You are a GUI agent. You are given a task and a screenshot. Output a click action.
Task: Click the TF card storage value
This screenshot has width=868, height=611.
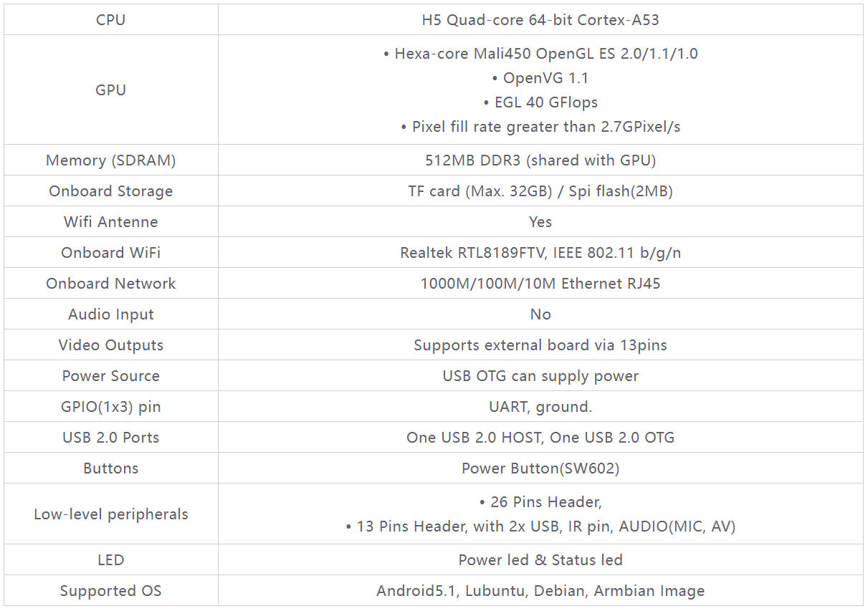[540, 191]
